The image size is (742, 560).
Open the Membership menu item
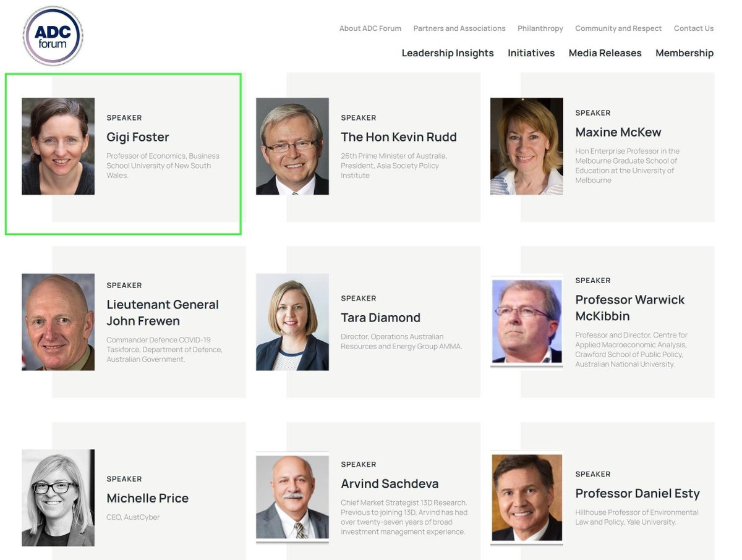click(684, 53)
